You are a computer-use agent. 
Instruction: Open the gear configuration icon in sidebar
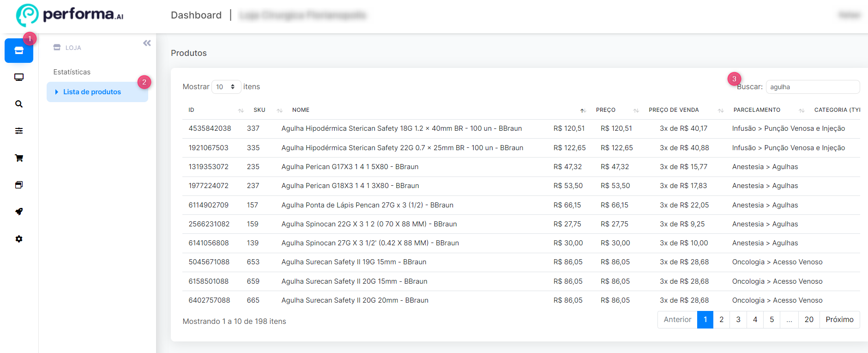click(x=19, y=239)
